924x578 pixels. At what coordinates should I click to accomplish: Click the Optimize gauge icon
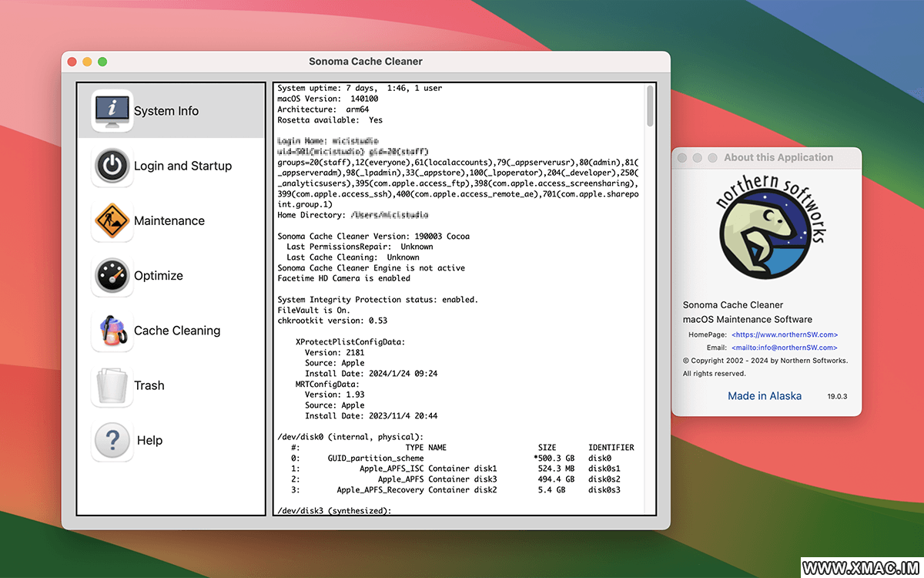tap(112, 276)
